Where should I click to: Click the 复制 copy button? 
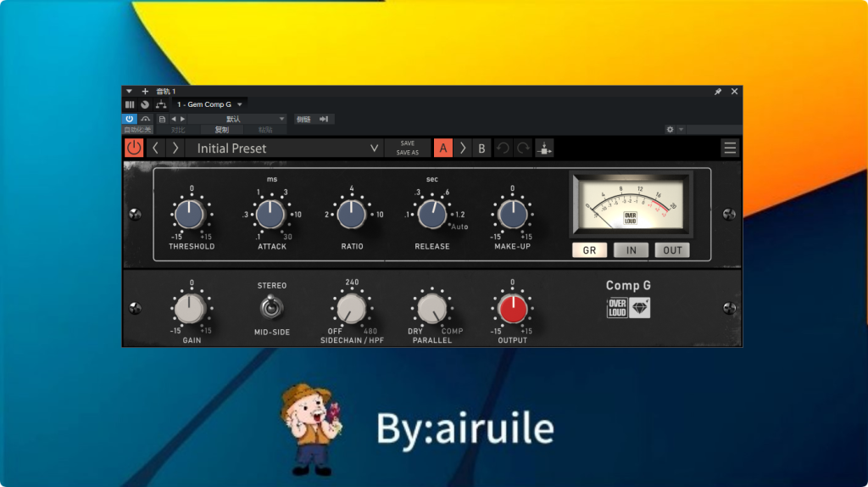(221, 130)
